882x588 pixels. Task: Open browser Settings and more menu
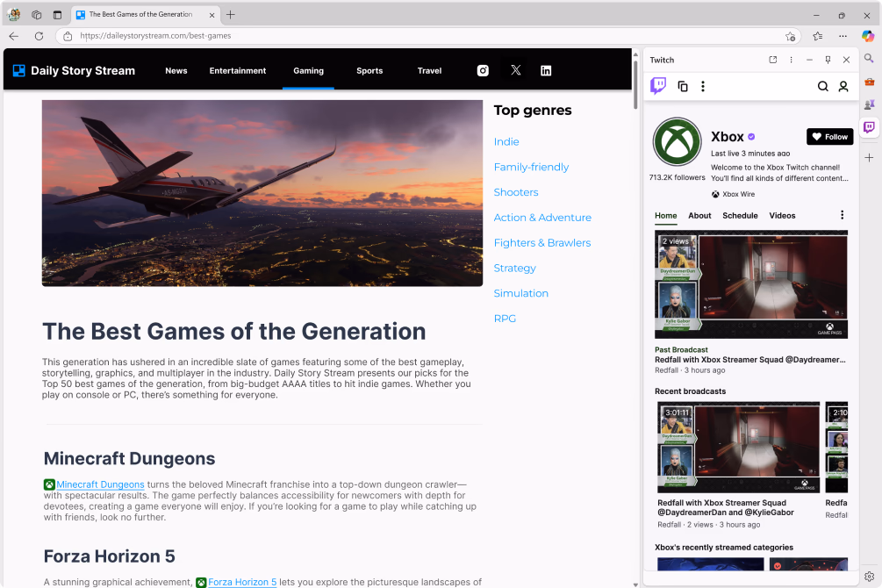pos(843,36)
